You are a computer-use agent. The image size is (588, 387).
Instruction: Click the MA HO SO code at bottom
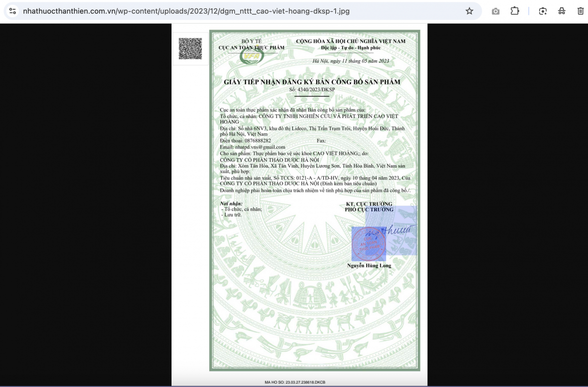(x=295, y=382)
